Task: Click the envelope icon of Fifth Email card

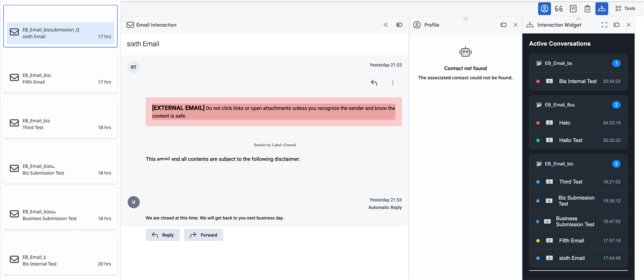Action: click(x=14, y=78)
